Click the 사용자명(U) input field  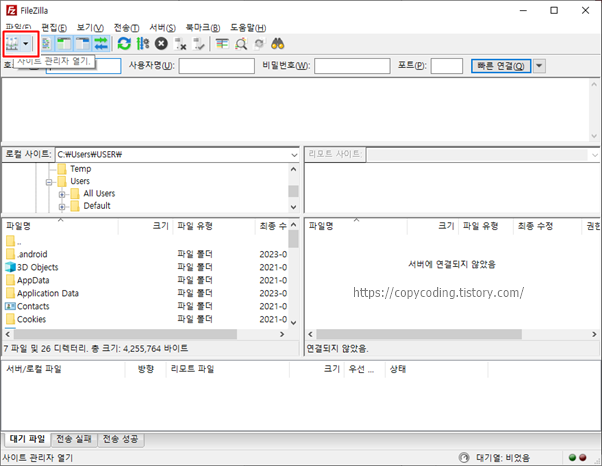pyautogui.click(x=217, y=66)
